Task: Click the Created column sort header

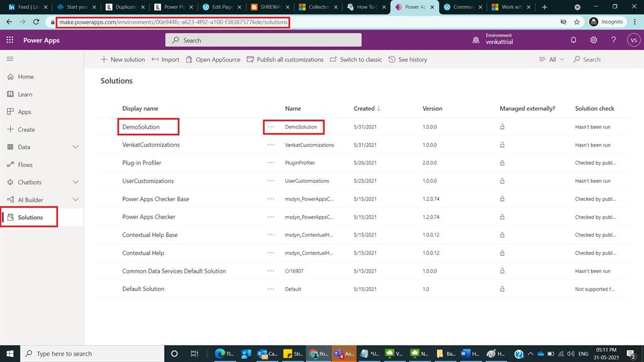Action: [366, 108]
